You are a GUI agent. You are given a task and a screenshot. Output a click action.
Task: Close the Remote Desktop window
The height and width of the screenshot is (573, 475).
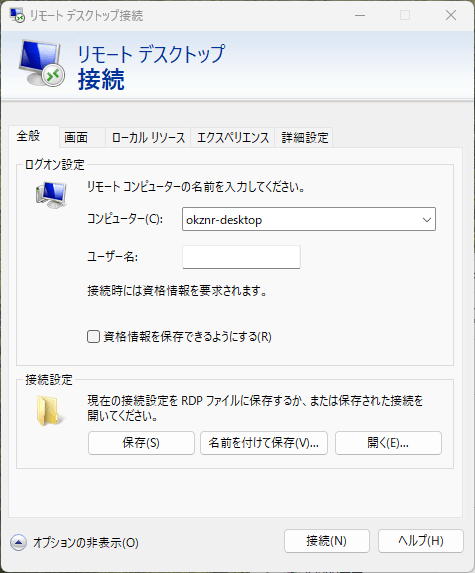(x=451, y=15)
